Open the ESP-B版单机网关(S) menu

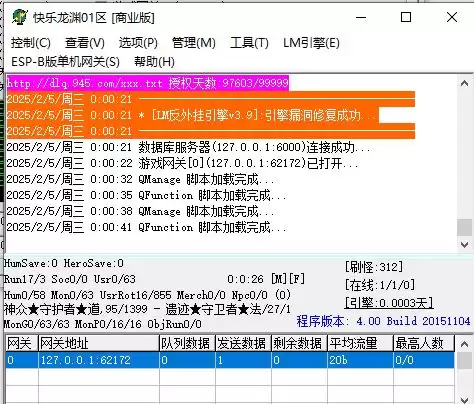click(x=65, y=62)
